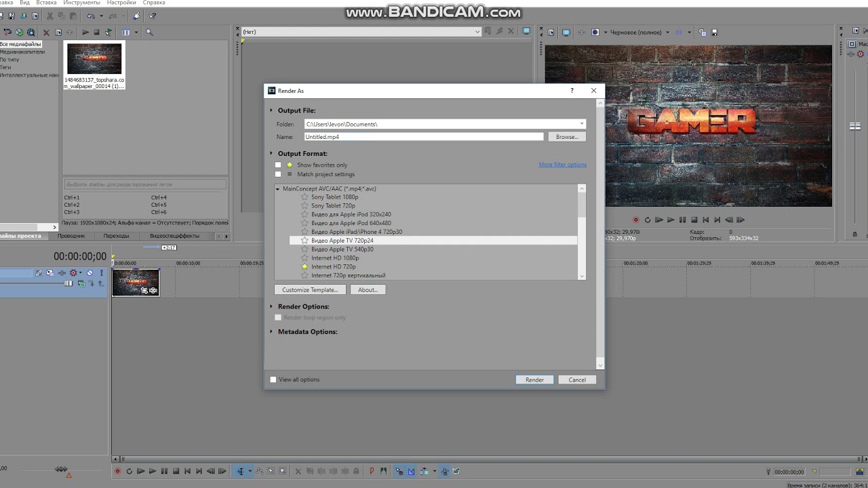Viewport: 868px width, 488px height.
Task: Favorite the Internet 720p вертикальный star
Action: point(304,276)
